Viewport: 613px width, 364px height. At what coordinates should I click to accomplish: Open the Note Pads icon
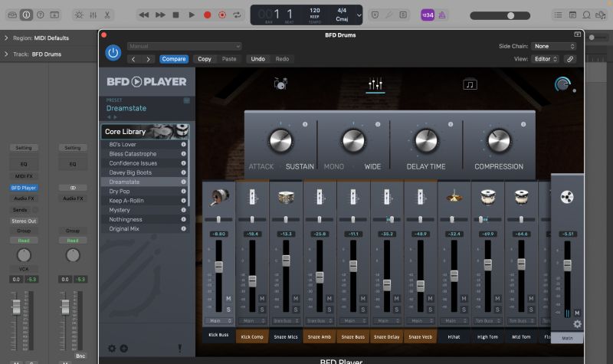point(572,15)
